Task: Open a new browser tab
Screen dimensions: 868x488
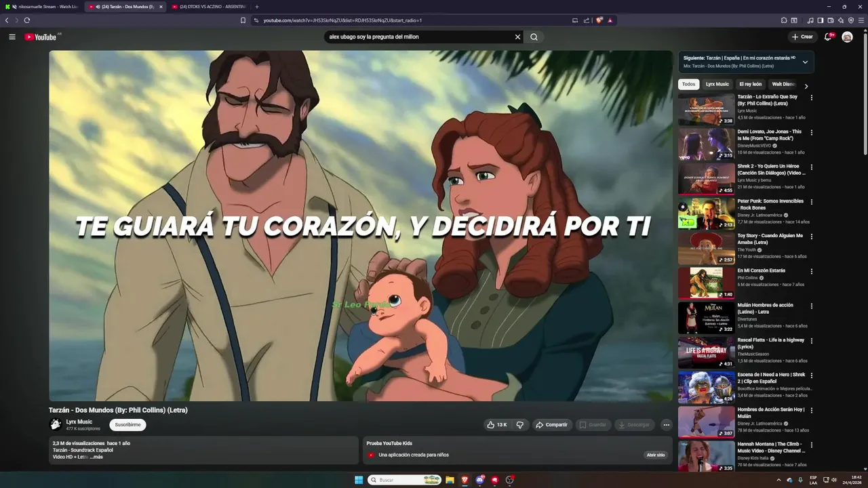Action: (x=256, y=7)
